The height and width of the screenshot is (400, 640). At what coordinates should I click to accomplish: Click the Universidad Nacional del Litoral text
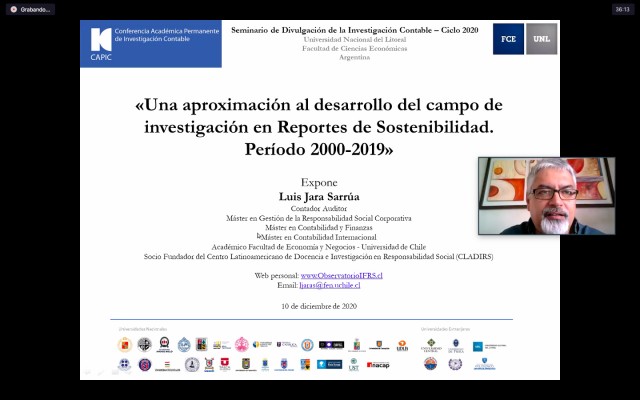point(355,39)
